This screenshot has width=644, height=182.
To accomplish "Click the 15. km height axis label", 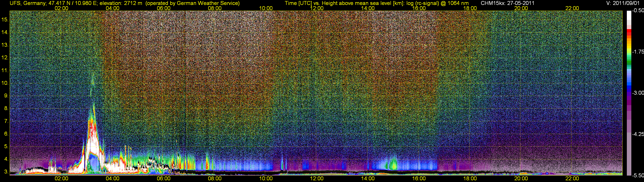I will pos(5,20).
